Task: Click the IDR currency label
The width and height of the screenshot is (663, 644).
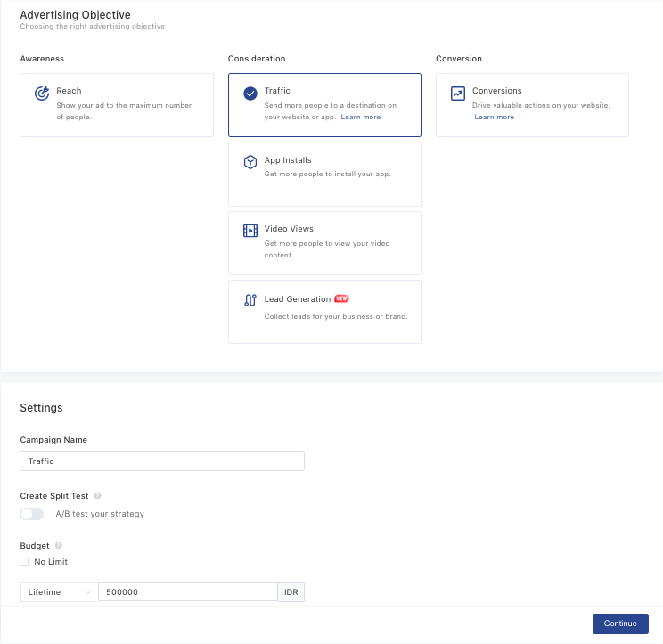Action: tap(291, 592)
